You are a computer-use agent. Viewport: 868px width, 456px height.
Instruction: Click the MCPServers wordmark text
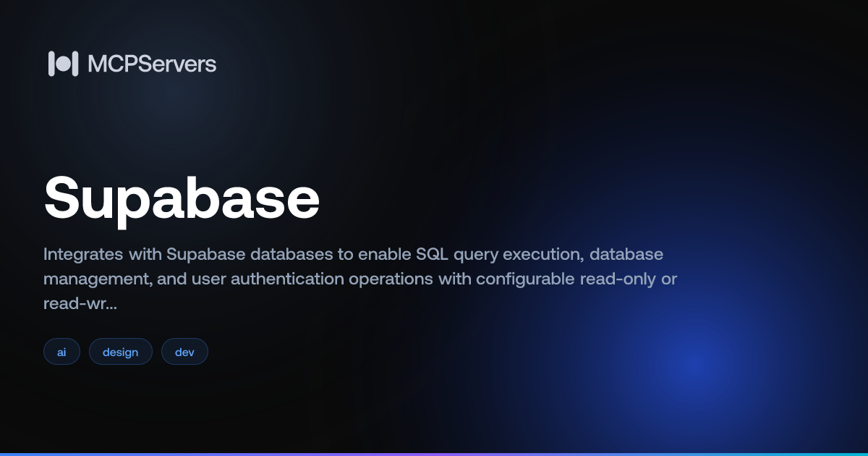point(152,64)
